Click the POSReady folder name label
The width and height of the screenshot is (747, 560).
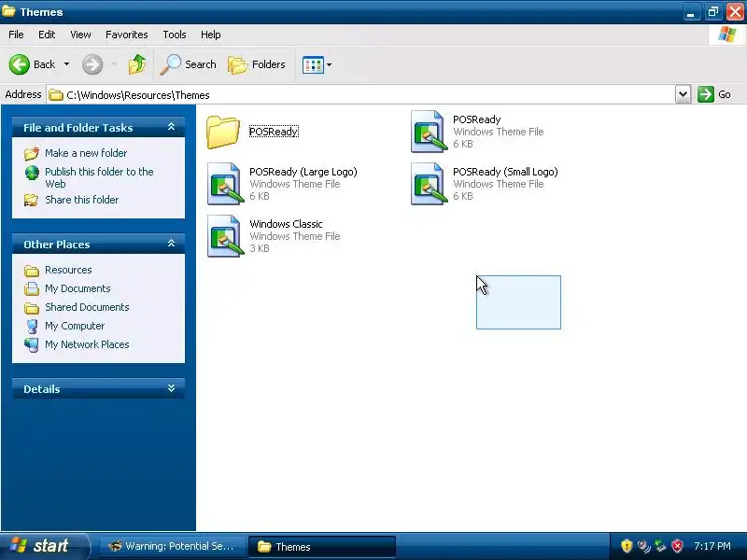pos(274,132)
